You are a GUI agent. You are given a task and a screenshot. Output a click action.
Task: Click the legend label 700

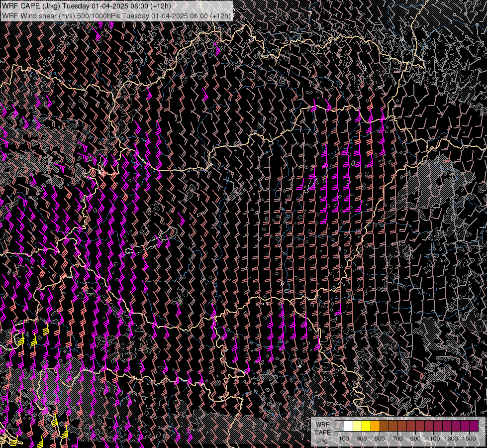click(x=397, y=439)
